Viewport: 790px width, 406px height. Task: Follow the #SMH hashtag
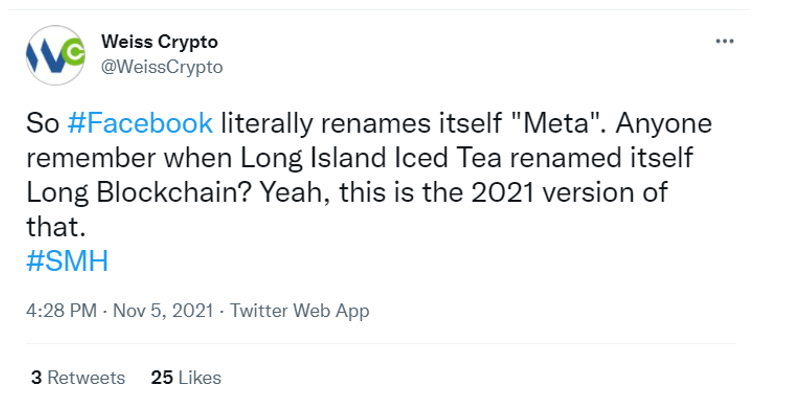click(67, 261)
